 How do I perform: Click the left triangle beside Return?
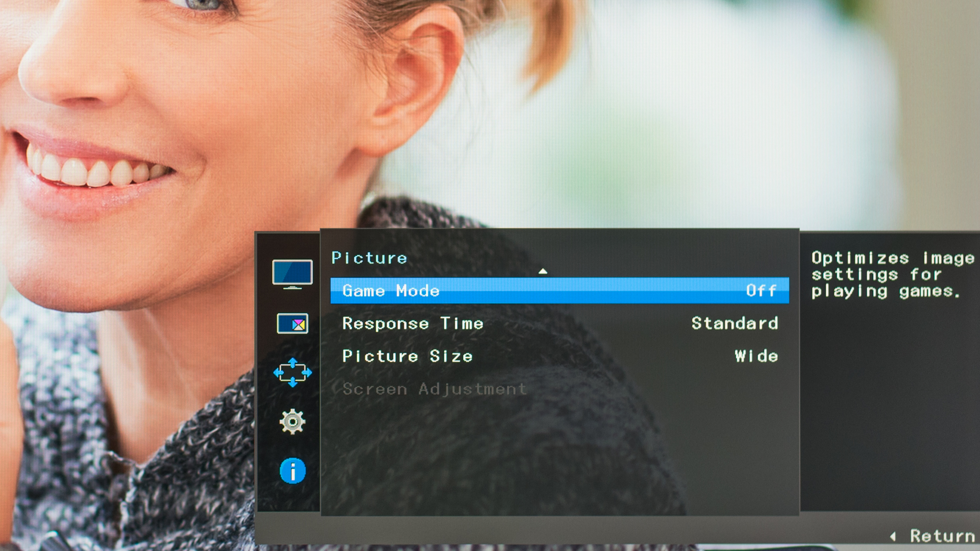[893, 536]
